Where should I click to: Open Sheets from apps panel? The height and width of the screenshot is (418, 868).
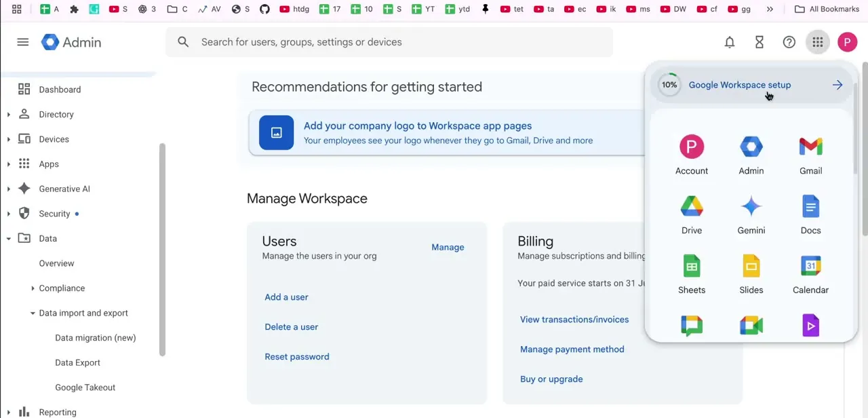click(x=692, y=275)
